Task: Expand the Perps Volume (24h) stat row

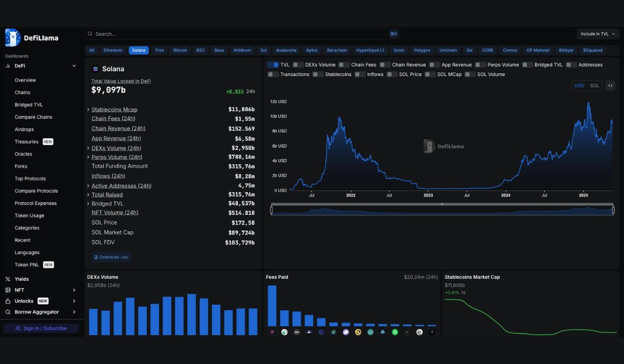Action: (88, 157)
